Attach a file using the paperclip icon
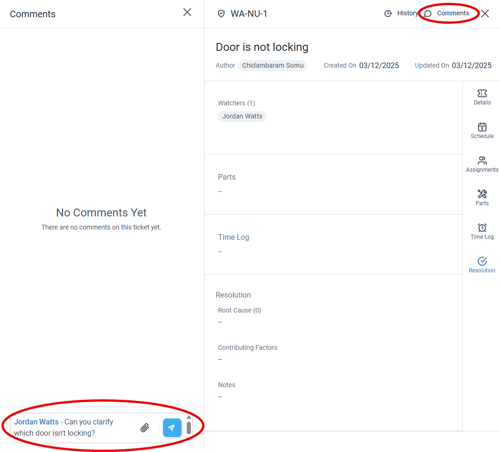The width and height of the screenshot is (500, 452). click(145, 428)
